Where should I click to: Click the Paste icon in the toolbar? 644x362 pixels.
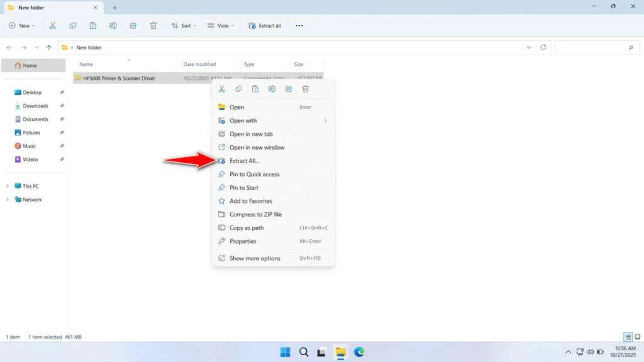93,25
